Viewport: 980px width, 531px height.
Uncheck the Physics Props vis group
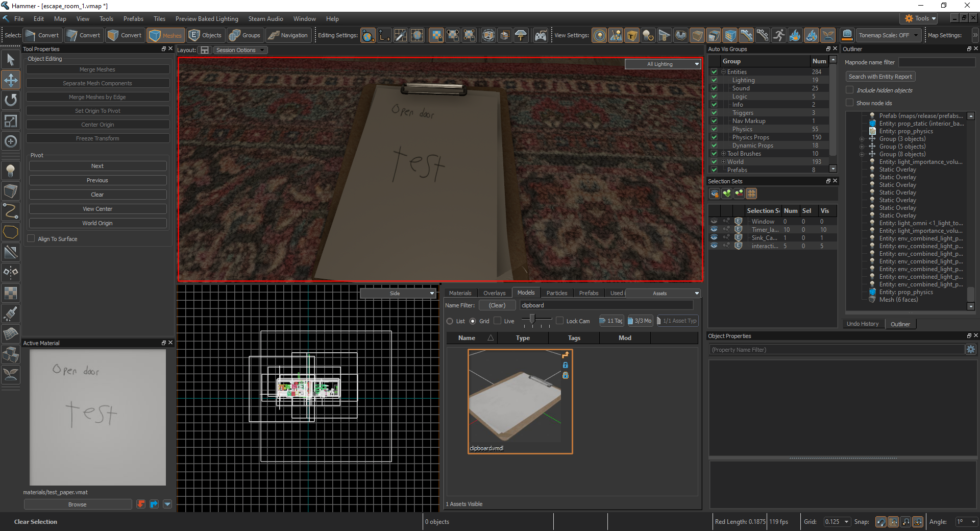click(x=714, y=137)
